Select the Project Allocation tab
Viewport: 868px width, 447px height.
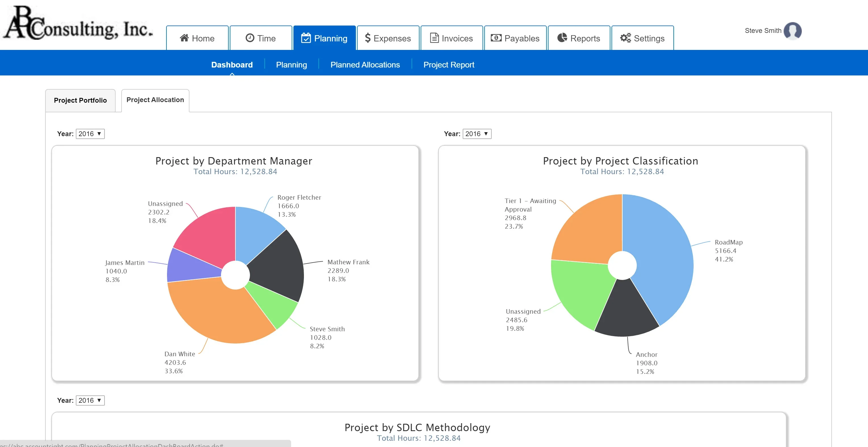[x=155, y=100]
